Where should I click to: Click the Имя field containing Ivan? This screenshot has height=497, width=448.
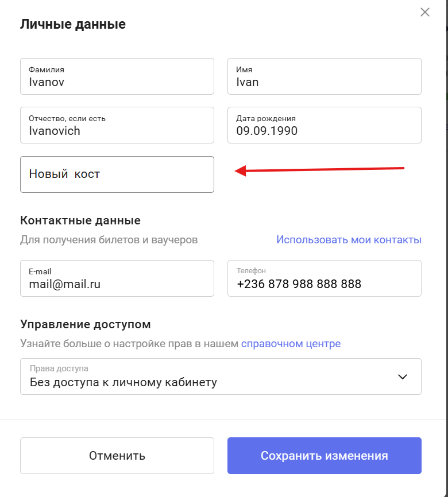pyautogui.click(x=325, y=76)
